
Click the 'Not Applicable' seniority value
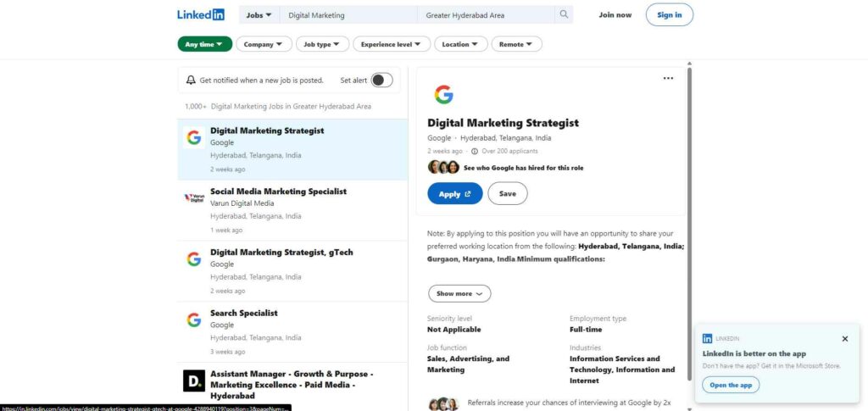pos(454,330)
